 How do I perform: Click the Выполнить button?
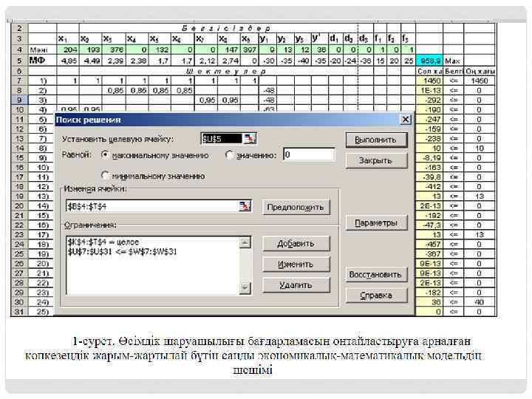(x=376, y=140)
